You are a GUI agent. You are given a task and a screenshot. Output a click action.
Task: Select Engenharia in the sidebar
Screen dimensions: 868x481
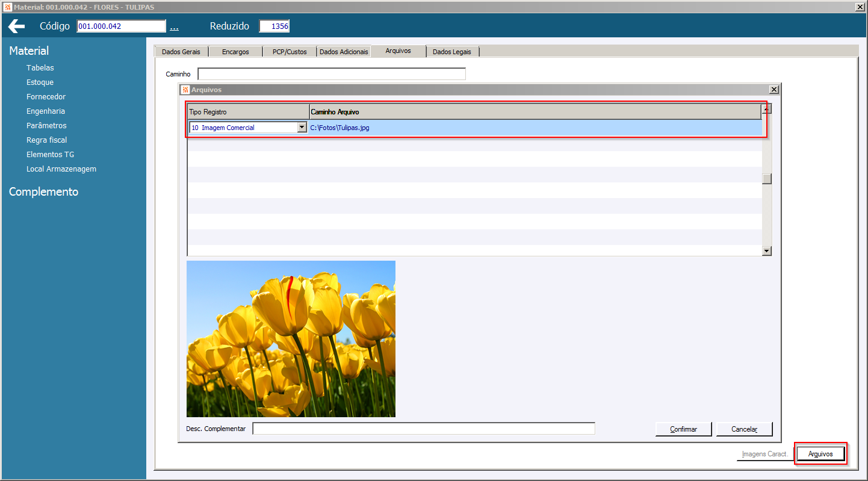pyautogui.click(x=46, y=111)
